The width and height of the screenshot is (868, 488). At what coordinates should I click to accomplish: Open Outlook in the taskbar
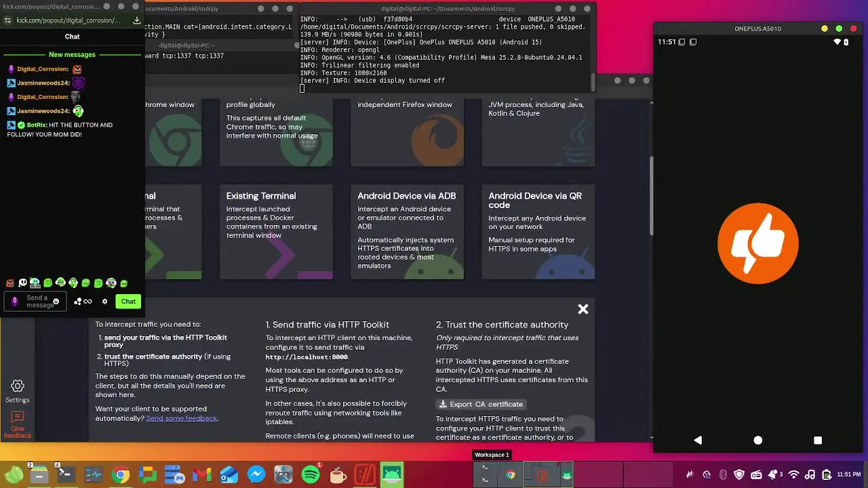[x=229, y=475]
